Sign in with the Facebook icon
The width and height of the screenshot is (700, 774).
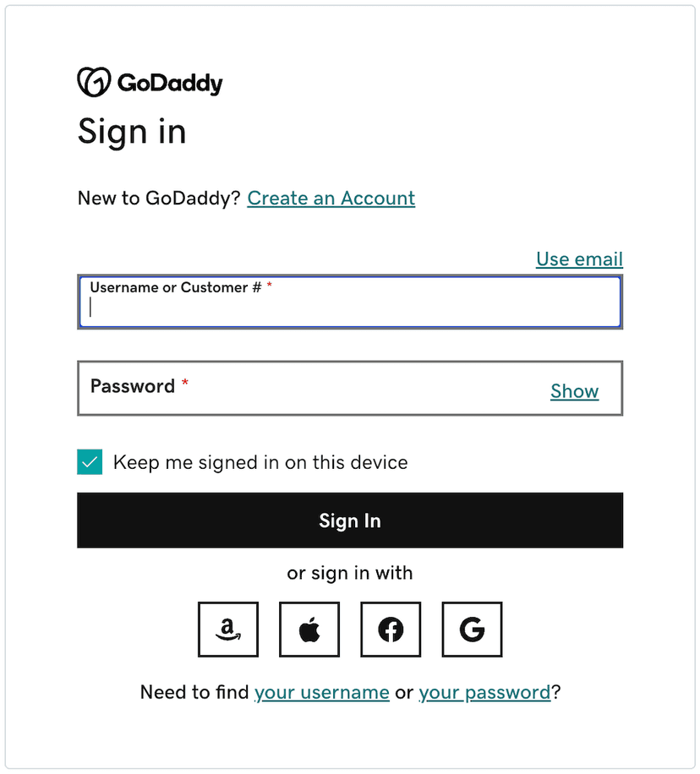click(391, 630)
